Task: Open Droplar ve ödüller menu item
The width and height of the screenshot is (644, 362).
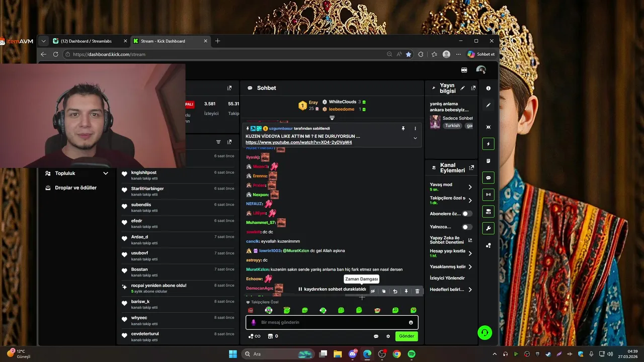Action: [76, 188]
